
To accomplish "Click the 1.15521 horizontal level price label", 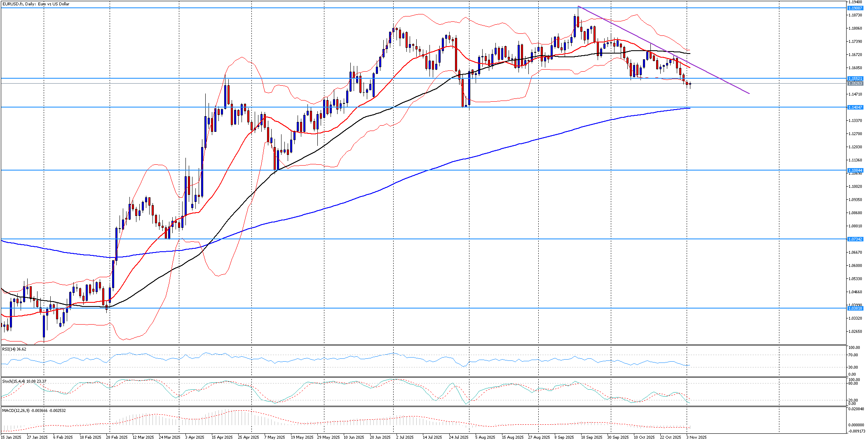I will pos(855,78).
